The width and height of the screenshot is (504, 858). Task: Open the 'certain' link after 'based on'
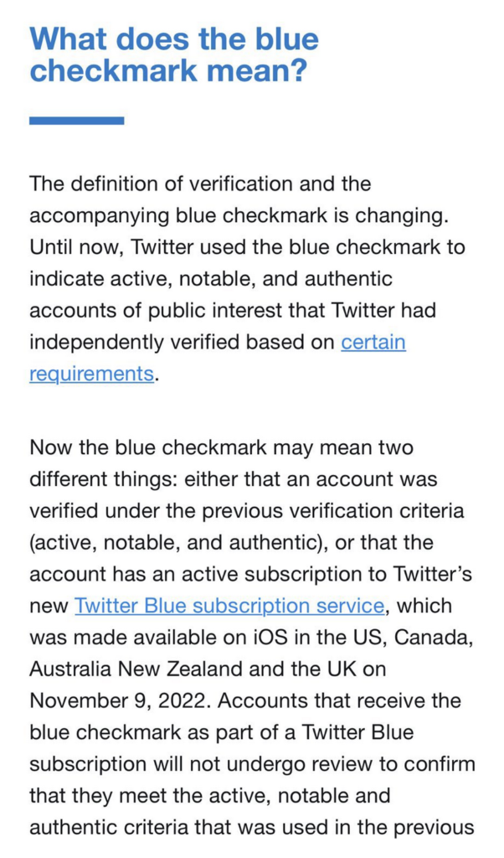click(373, 342)
